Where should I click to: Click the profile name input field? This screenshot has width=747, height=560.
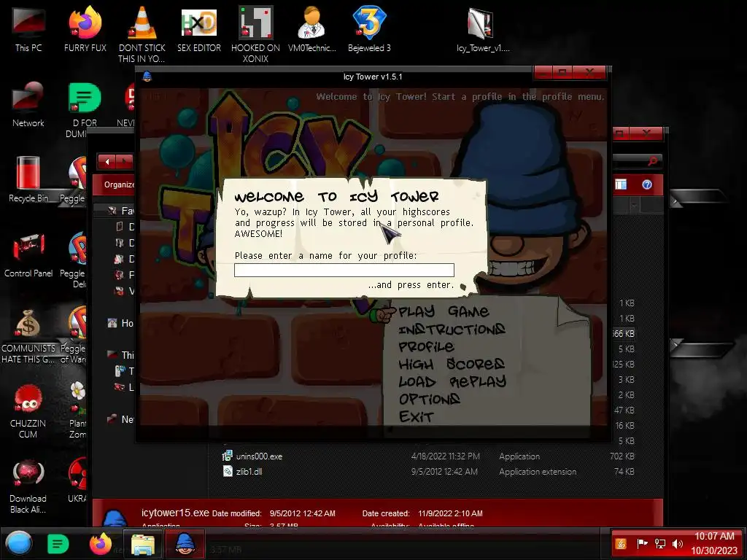pyautogui.click(x=344, y=270)
